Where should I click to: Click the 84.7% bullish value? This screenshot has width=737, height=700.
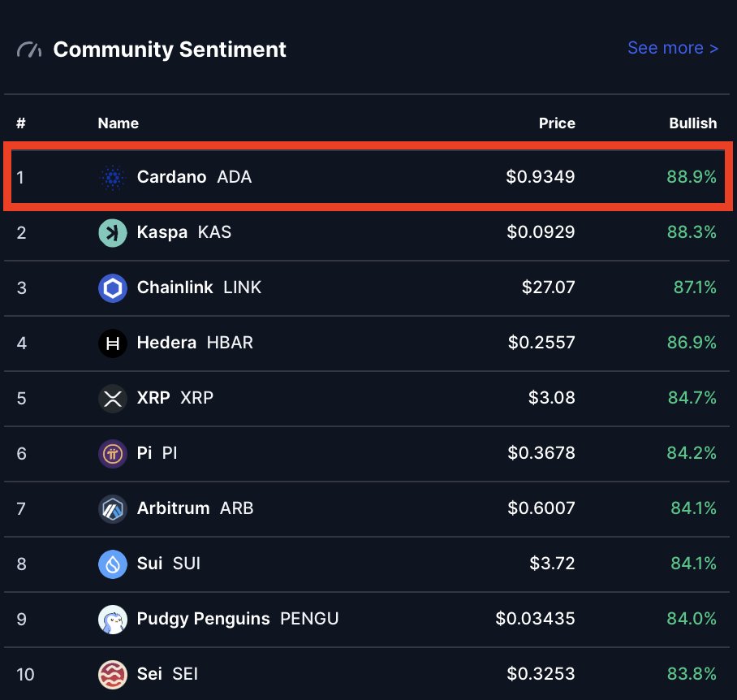(x=692, y=398)
